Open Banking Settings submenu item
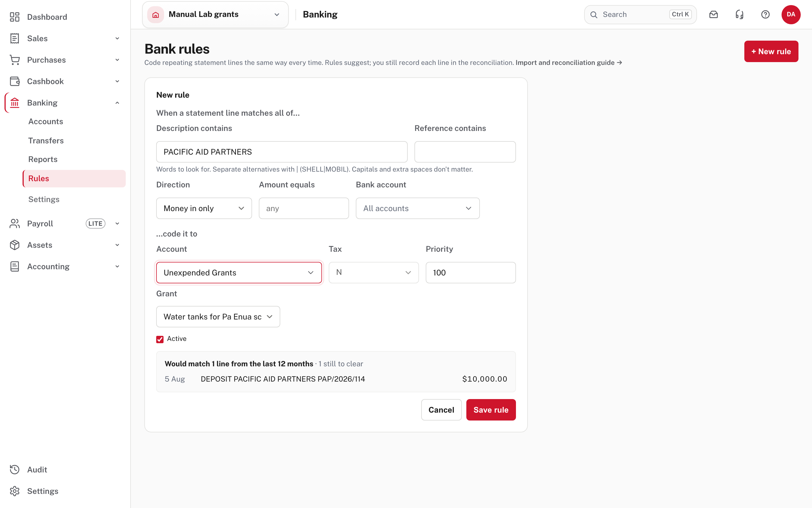Screen dimensions: 812x508 [44, 199]
